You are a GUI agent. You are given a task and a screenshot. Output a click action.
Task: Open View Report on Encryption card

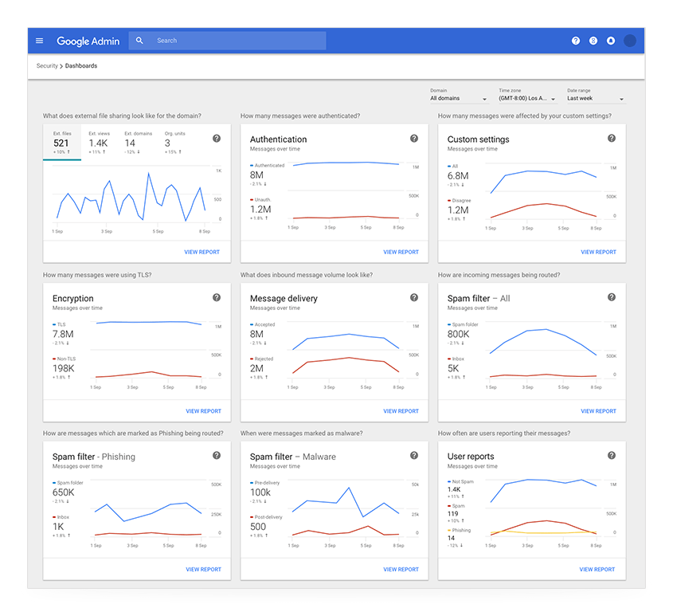203,411
